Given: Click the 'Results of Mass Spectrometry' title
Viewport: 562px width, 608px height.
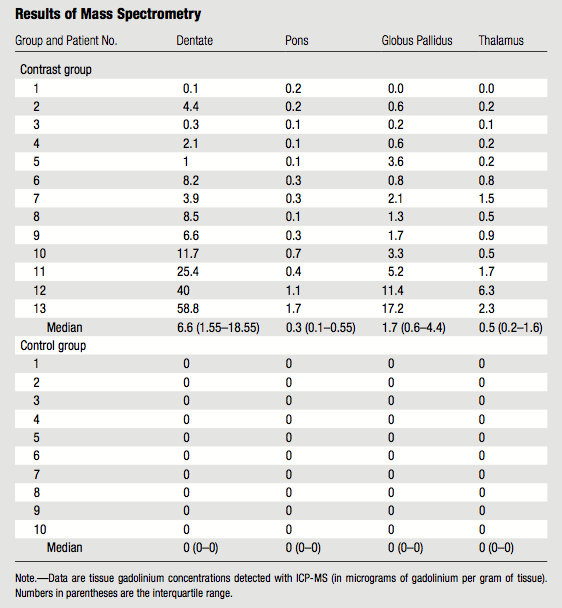Looking at the screenshot, I should tap(108, 14).
